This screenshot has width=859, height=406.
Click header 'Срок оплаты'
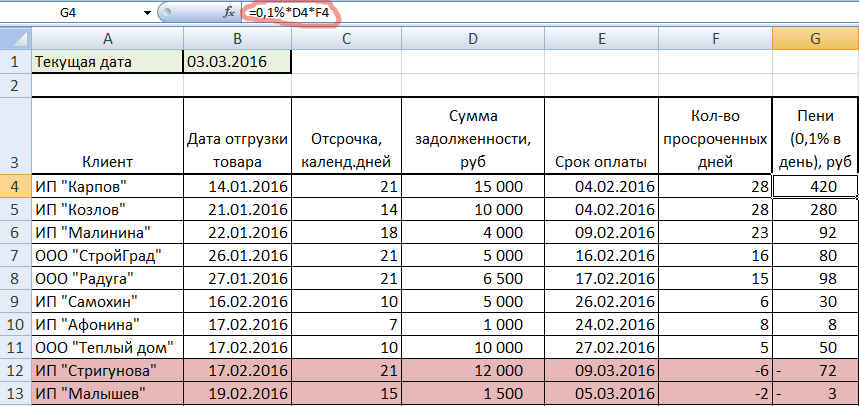click(602, 135)
